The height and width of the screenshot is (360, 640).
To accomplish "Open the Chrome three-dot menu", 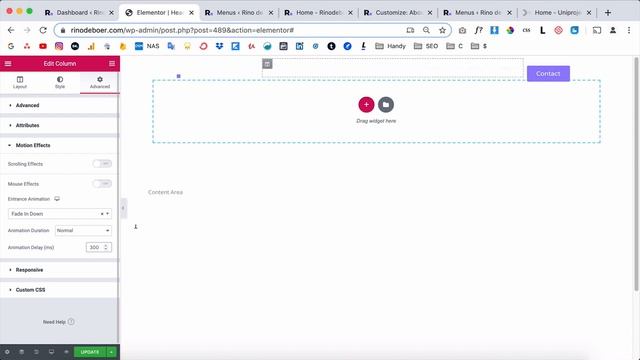I will point(629,30).
